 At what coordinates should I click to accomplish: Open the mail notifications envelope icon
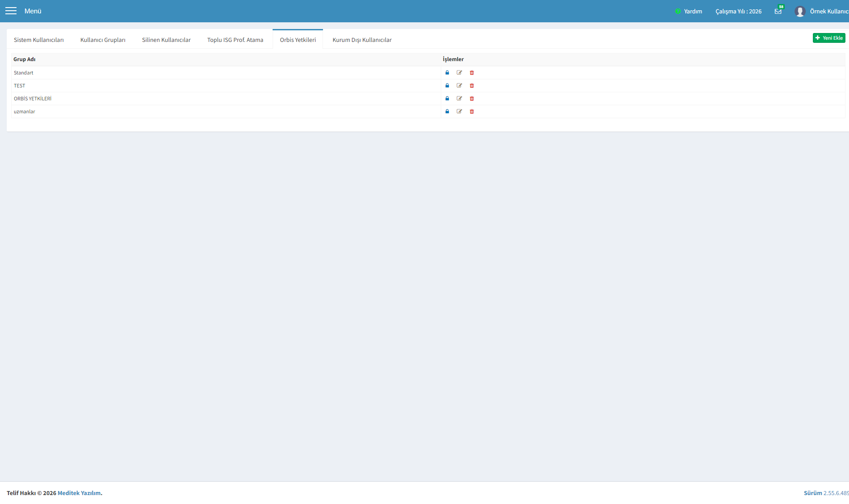[778, 11]
